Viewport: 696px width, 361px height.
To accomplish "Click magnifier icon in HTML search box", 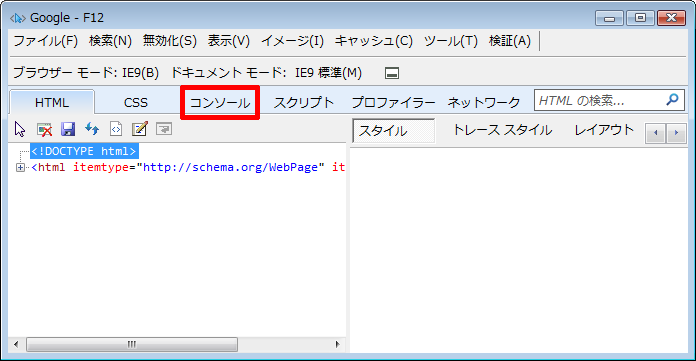I will tap(672, 99).
